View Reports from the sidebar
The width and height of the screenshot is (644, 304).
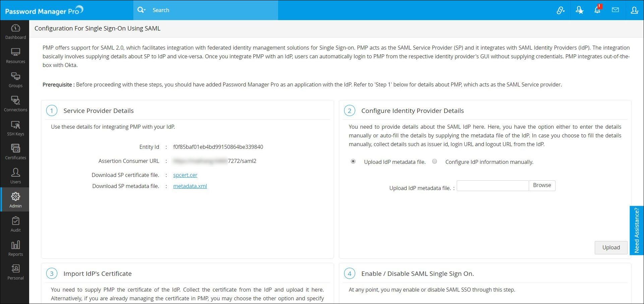[x=15, y=249]
